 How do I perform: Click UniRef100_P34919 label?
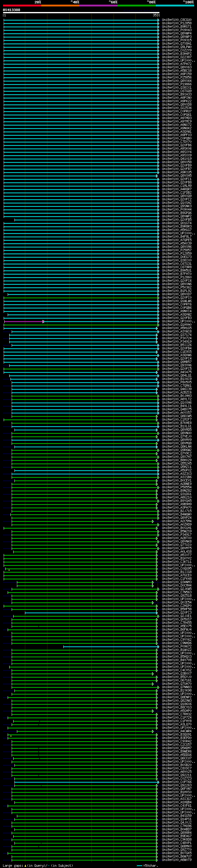(x=176, y=342)
